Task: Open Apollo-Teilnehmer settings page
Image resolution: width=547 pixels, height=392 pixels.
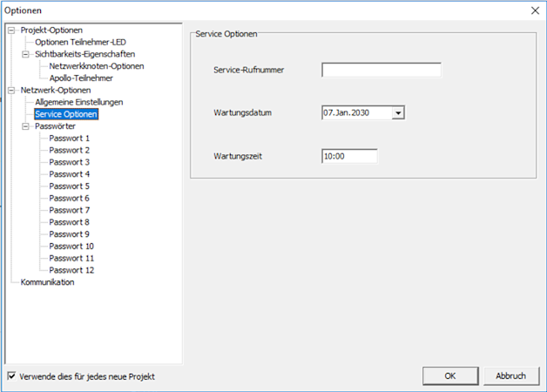Action: [x=81, y=78]
